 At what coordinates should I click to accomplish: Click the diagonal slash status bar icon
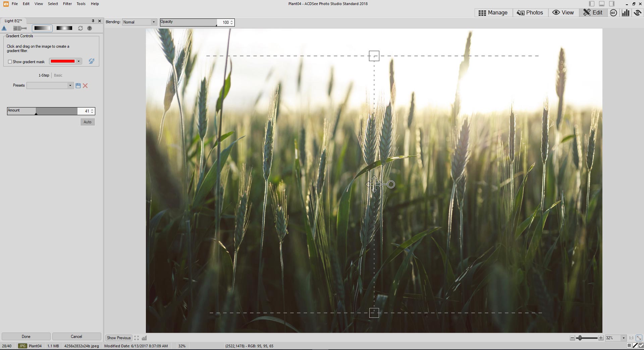tap(635, 346)
